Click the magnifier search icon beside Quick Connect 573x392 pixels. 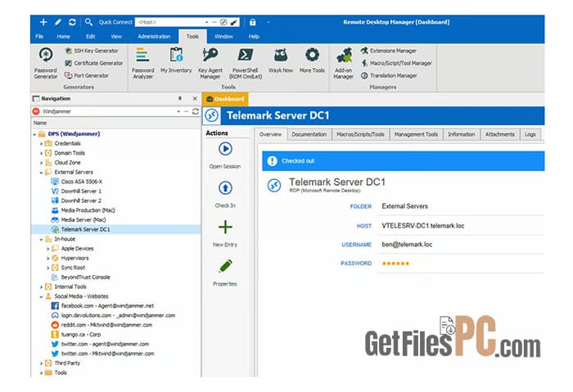(x=88, y=22)
